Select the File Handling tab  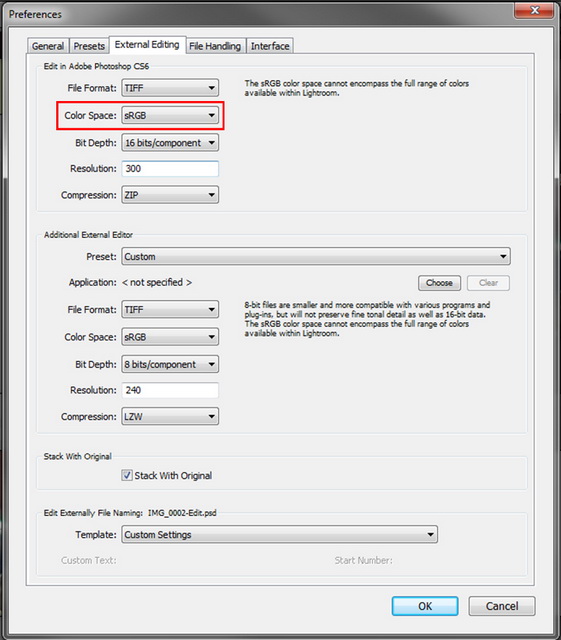pos(215,46)
